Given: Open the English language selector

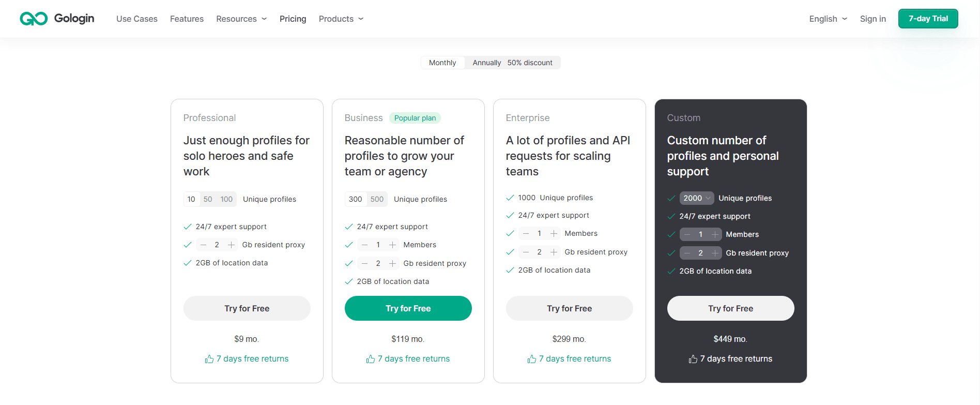Looking at the screenshot, I should click(x=828, y=19).
